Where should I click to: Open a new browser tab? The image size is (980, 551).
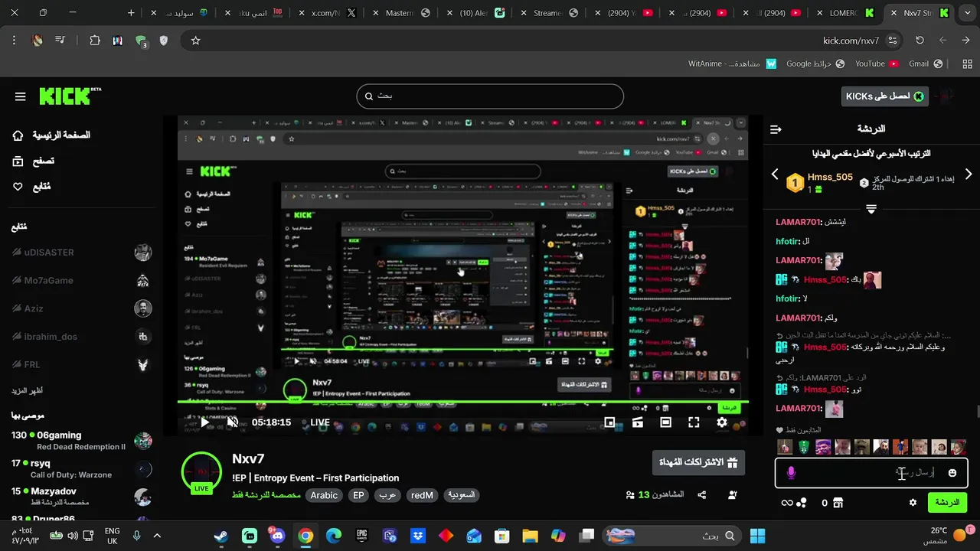pos(131,13)
